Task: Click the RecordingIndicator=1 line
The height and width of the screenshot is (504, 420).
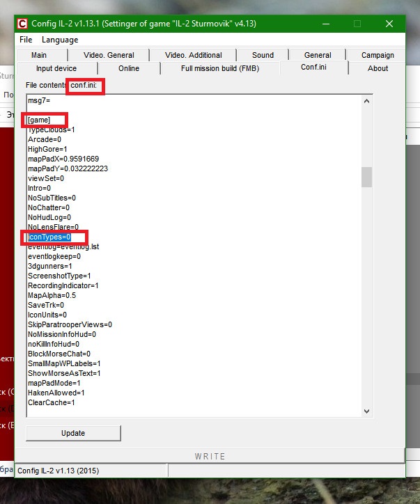Action: [63, 285]
